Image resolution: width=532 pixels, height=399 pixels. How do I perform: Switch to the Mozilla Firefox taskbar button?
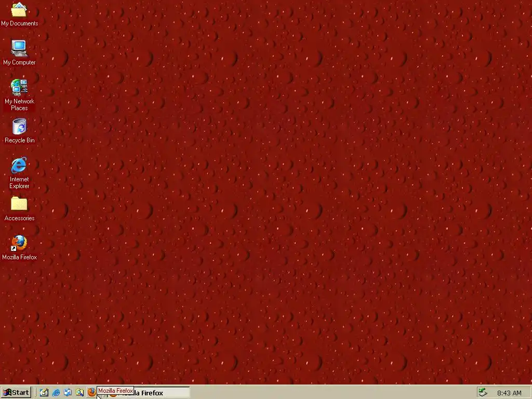pos(148,393)
